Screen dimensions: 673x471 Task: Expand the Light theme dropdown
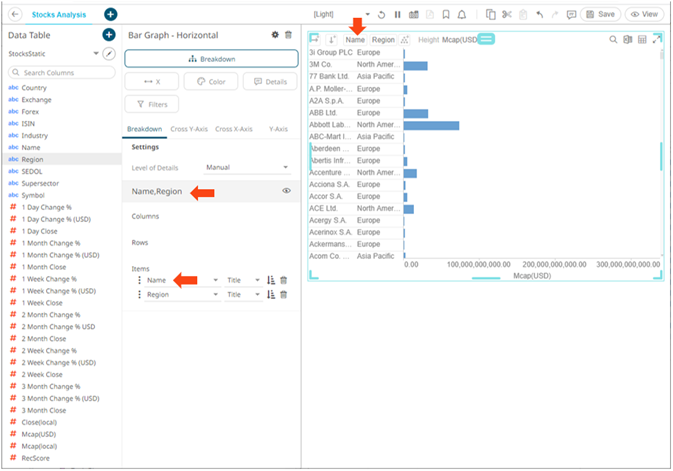coord(368,15)
